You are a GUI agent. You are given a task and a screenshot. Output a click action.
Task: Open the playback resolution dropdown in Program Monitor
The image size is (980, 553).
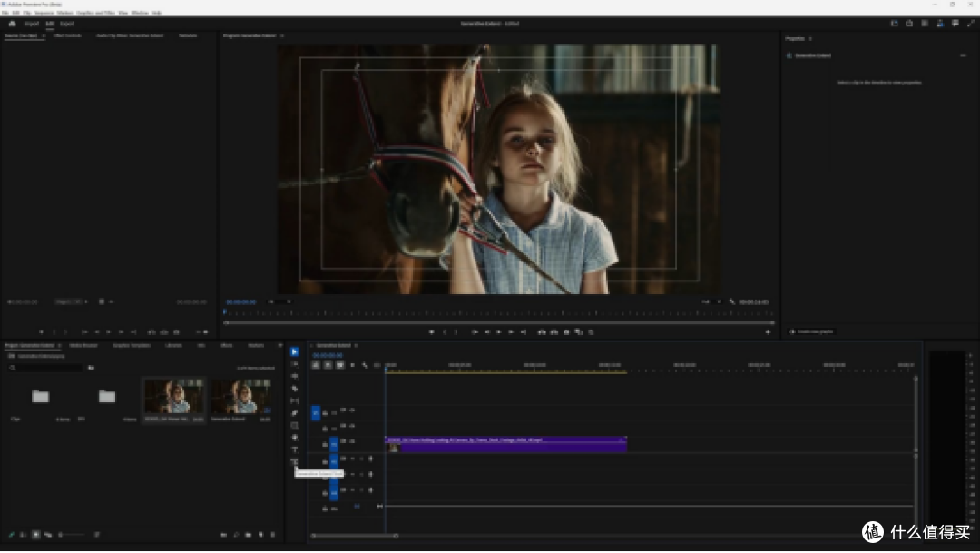710,301
